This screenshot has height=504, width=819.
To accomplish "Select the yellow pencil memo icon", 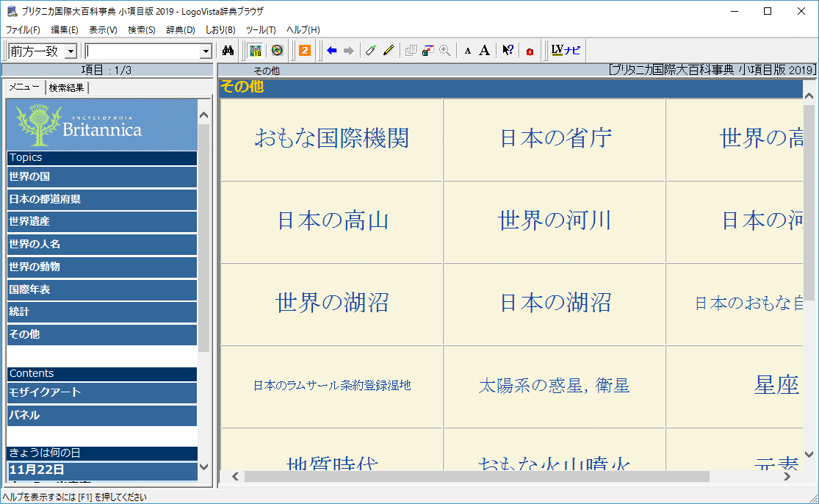I will (389, 51).
